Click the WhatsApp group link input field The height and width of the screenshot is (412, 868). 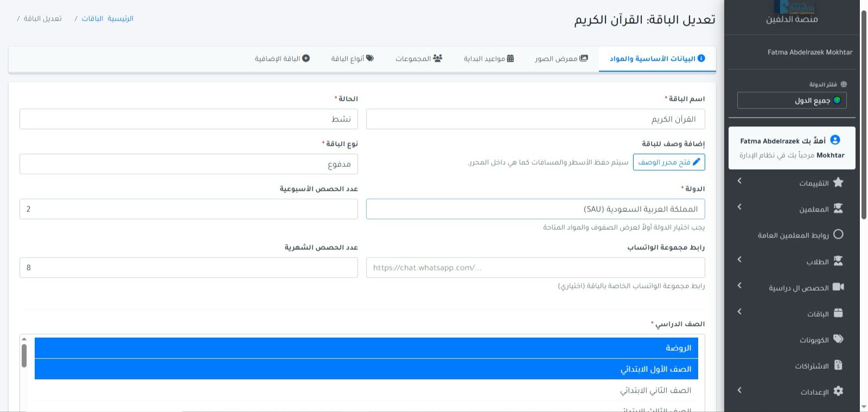tap(535, 268)
